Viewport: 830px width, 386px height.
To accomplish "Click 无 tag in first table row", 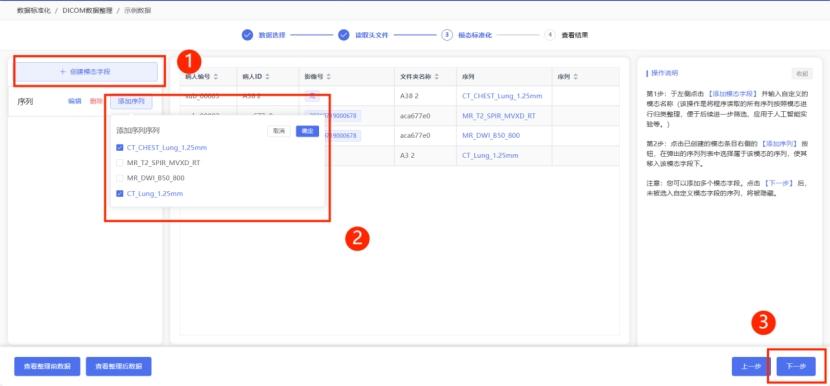I will 312,96.
